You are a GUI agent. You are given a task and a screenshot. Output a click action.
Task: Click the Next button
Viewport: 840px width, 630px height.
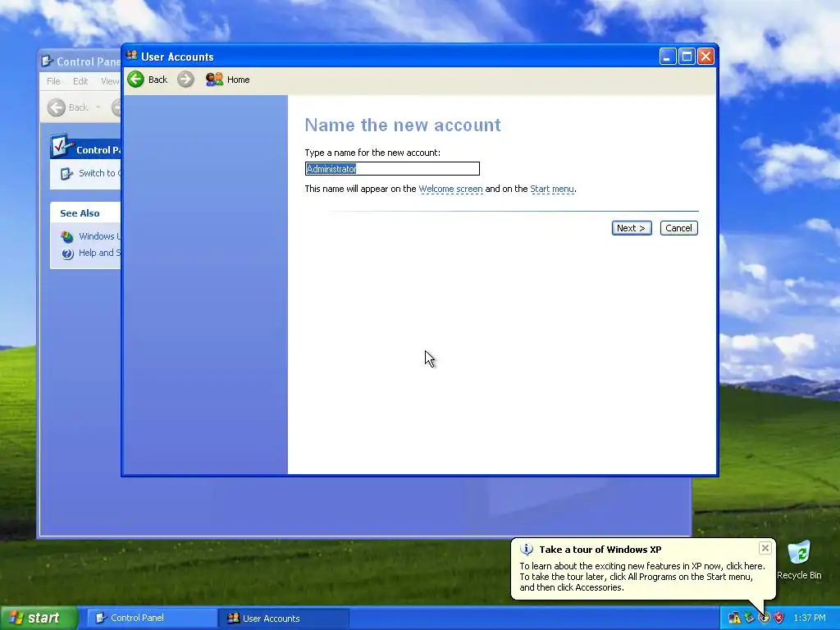coord(632,228)
